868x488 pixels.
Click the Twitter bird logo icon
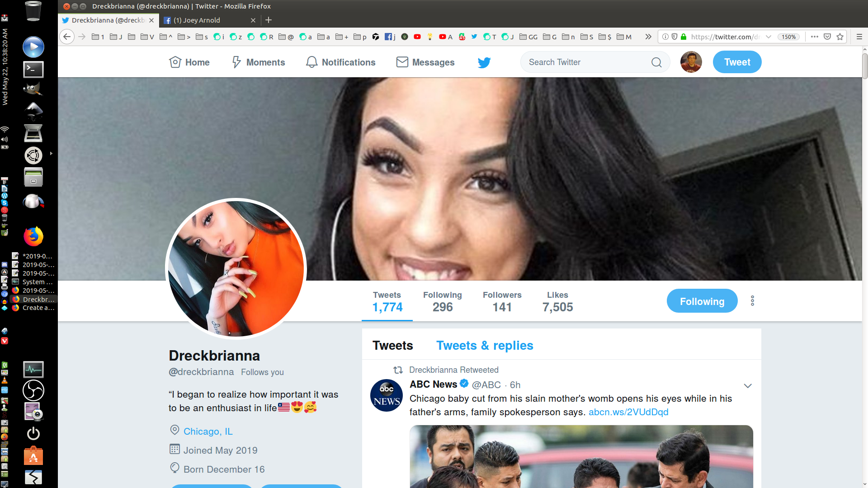484,62
